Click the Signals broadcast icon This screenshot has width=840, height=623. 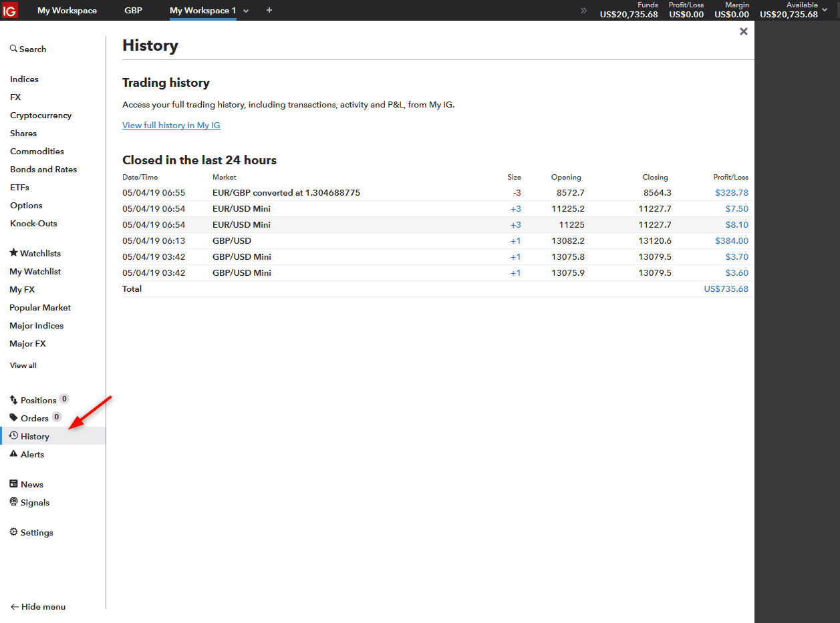click(x=13, y=502)
